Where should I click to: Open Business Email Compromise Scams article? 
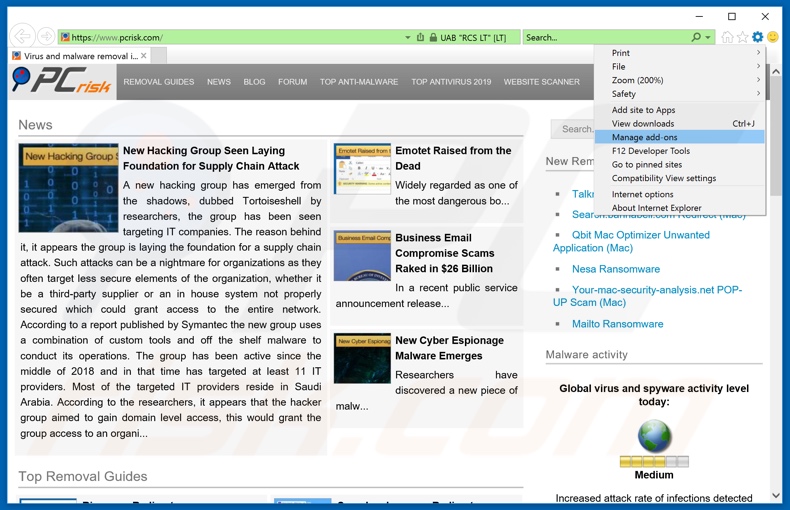click(x=444, y=253)
